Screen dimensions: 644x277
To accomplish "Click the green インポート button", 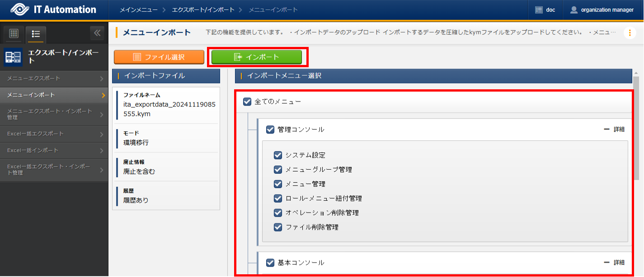I will [x=256, y=57].
